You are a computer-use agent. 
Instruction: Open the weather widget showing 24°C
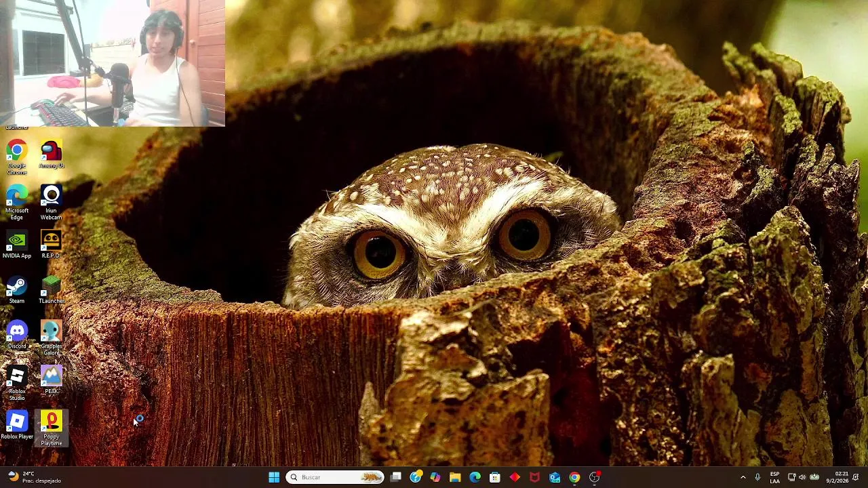coord(34,477)
